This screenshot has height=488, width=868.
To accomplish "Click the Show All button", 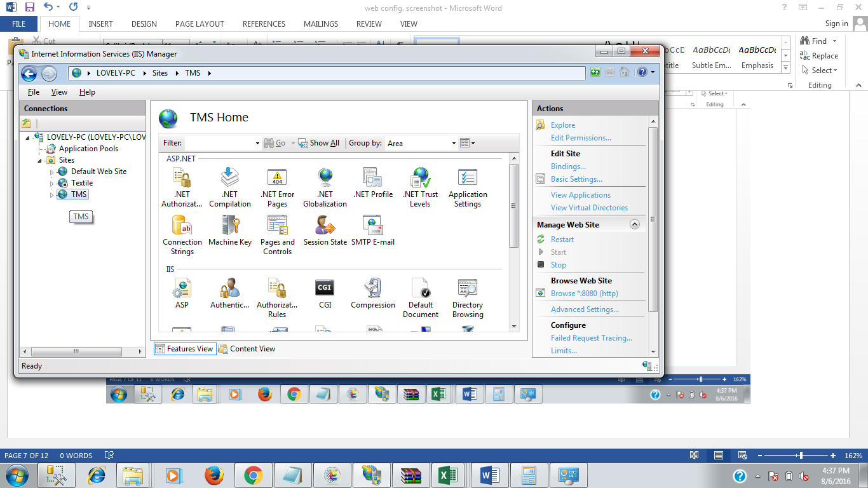I will click(318, 143).
